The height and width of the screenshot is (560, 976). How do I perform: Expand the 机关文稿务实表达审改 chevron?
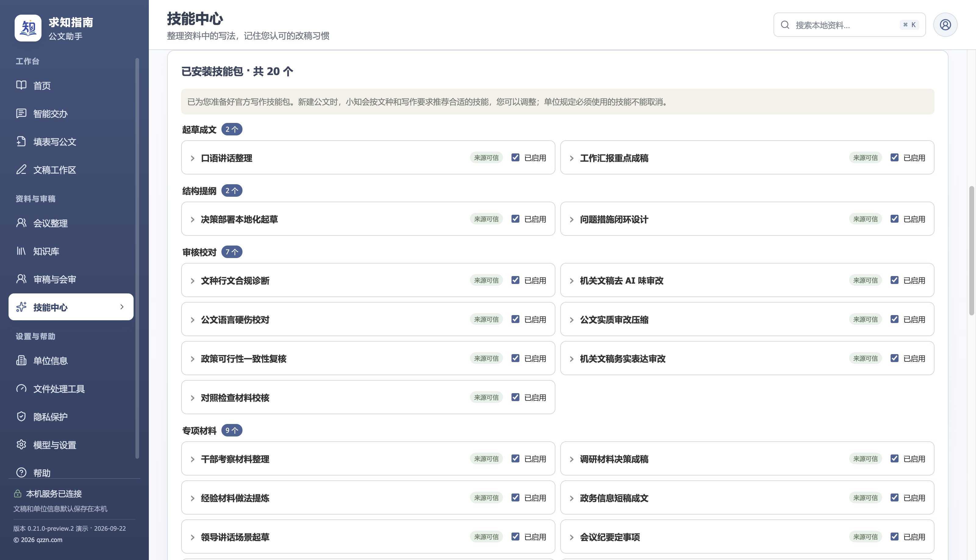[x=572, y=359]
